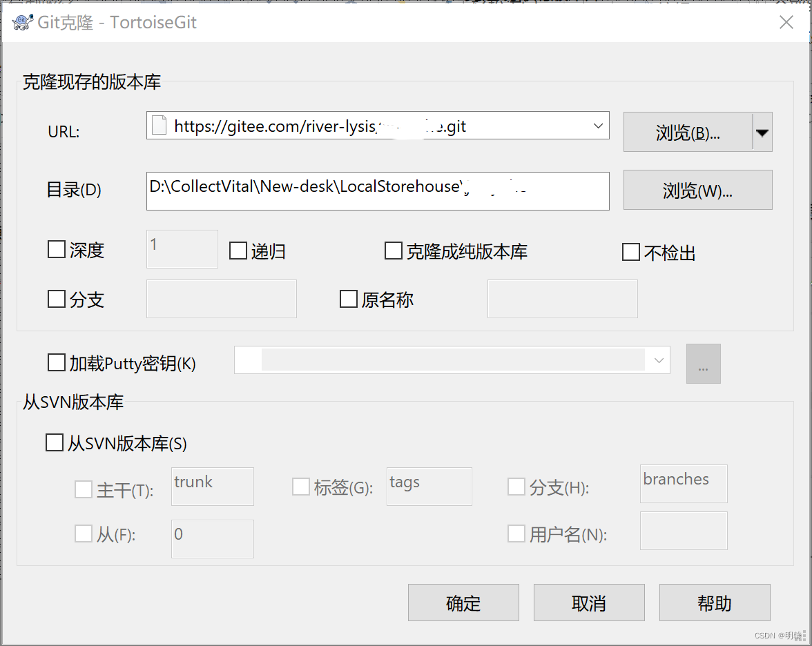Viewport: 812px width, 646px height.
Task: Click the tags text field
Action: 429,487
